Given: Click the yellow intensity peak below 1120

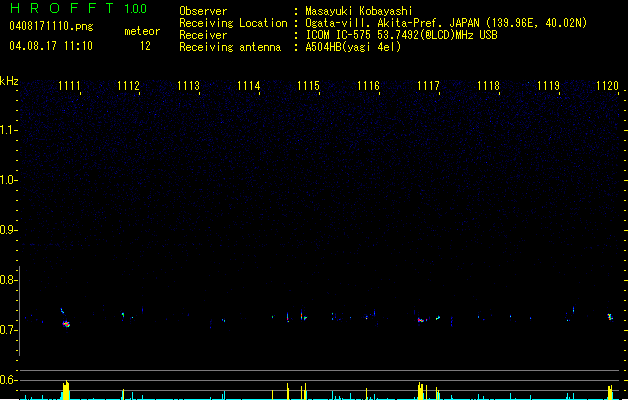Looking at the screenshot, I should tap(610, 392).
